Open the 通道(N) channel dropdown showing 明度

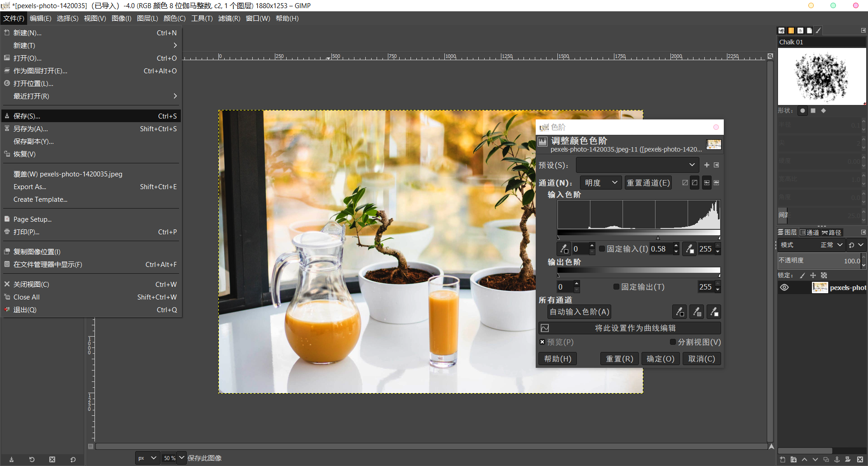coord(601,183)
